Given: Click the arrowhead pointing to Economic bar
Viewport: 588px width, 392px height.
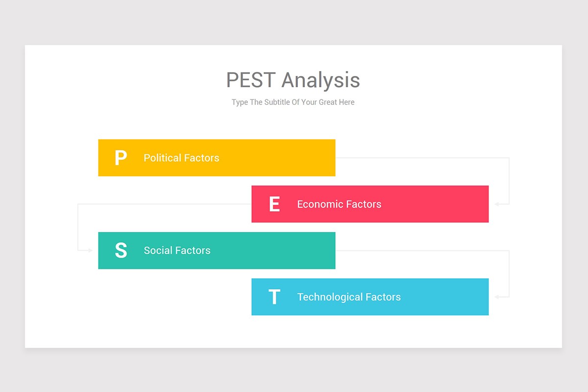Looking at the screenshot, I should pos(496,204).
